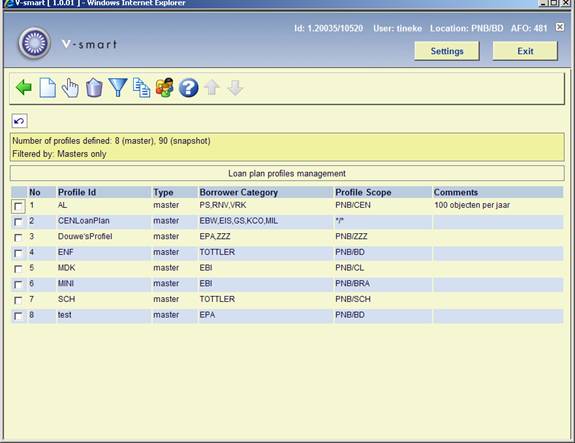
Task: Click the copy documents icon
Action: 142,88
